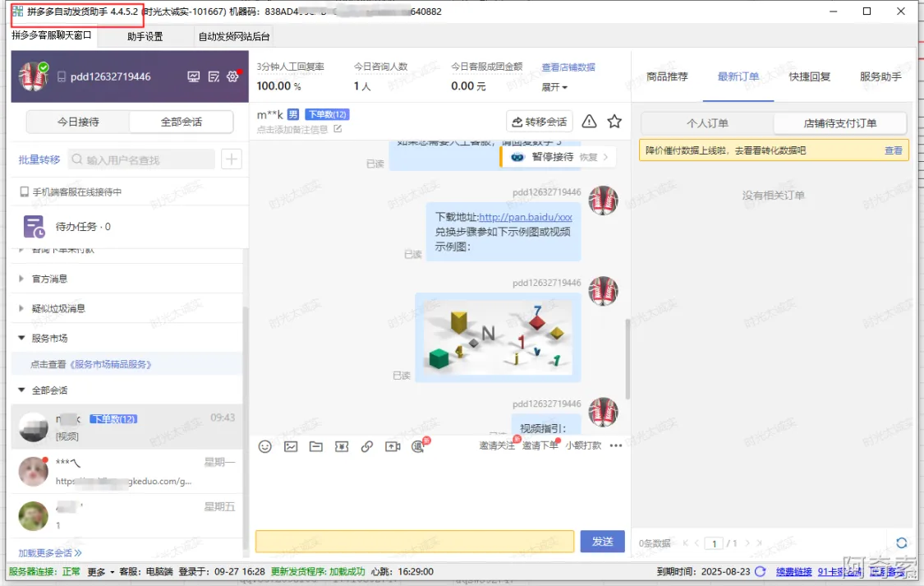Open the 快捷回复 tab
Image resolution: width=924 pixels, height=586 pixels.
click(809, 76)
